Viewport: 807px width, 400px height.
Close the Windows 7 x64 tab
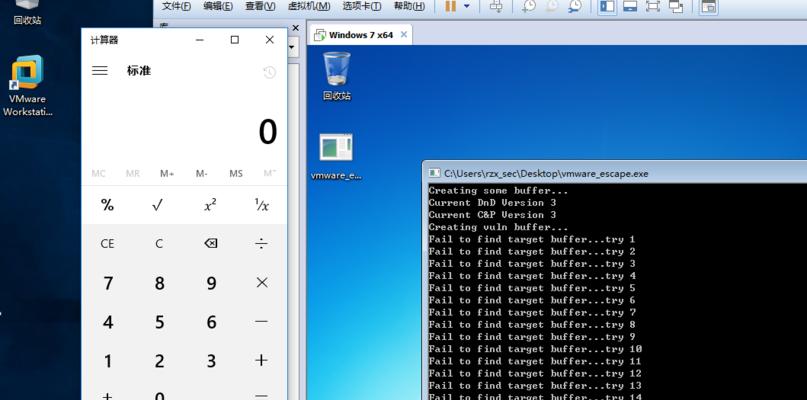tap(404, 34)
